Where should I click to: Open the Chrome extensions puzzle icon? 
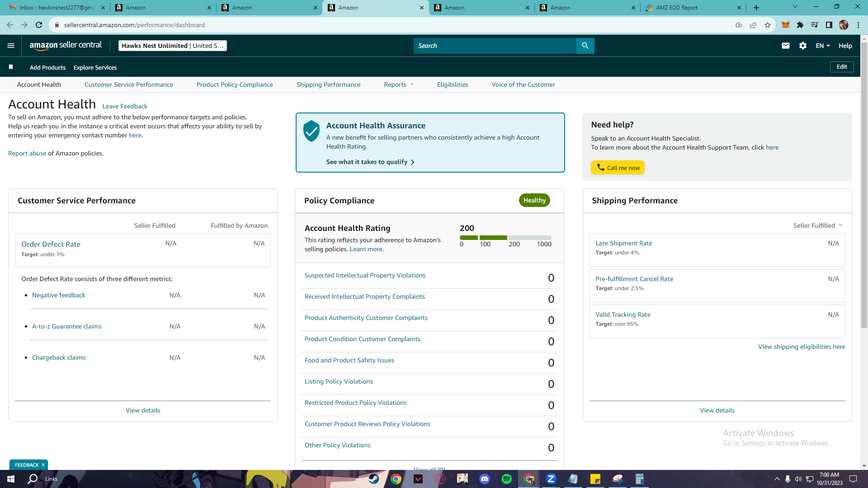(800, 25)
